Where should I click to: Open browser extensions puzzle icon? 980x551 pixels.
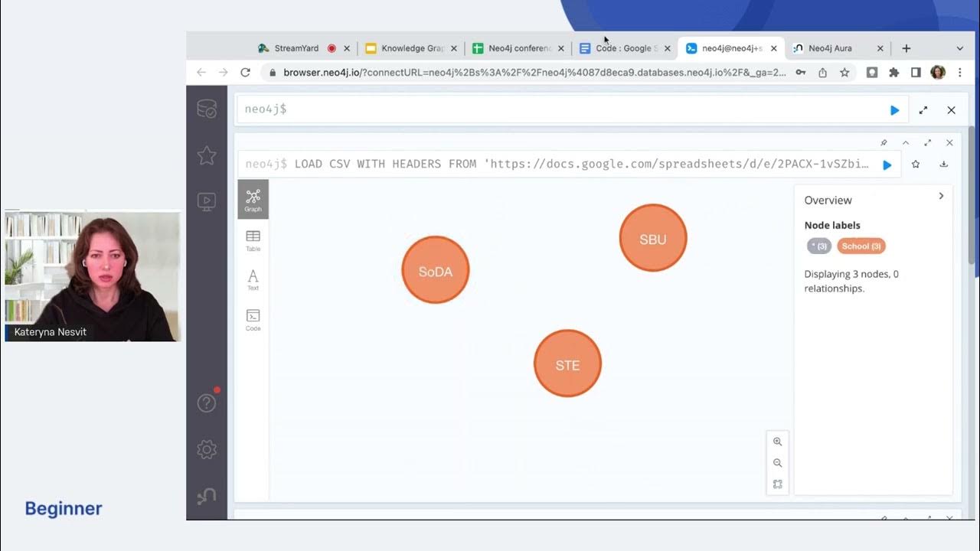(893, 72)
